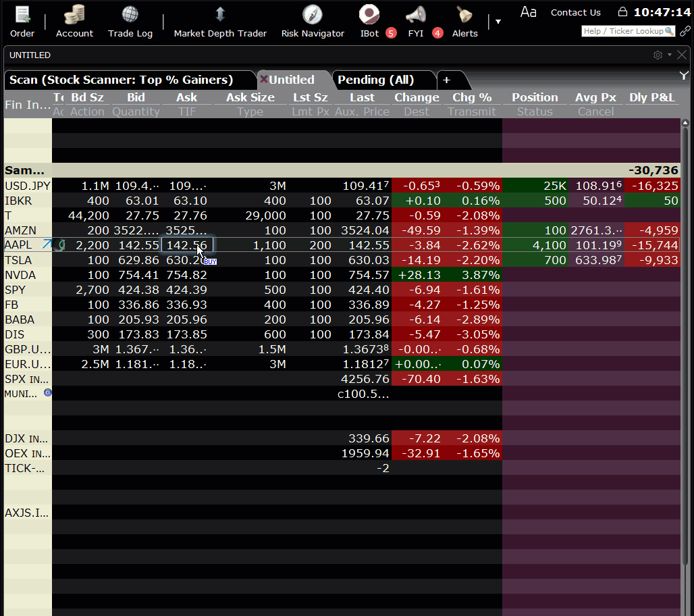Open the Trade Log globe icon

pyautogui.click(x=130, y=15)
